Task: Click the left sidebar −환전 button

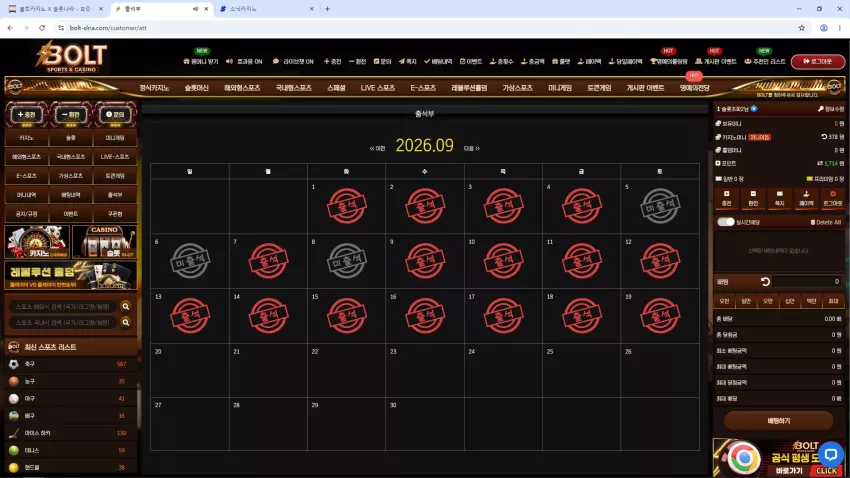Action: tap(70, 114)
